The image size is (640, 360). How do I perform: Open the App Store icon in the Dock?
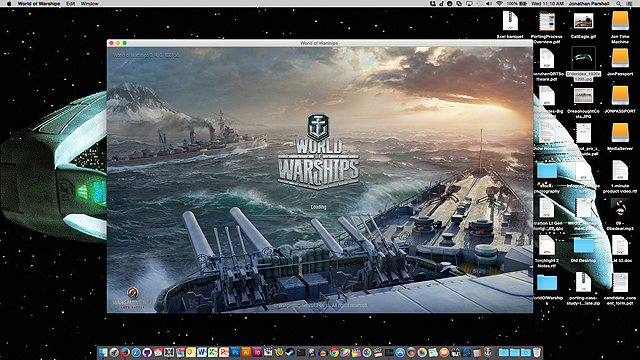point(400,352)
